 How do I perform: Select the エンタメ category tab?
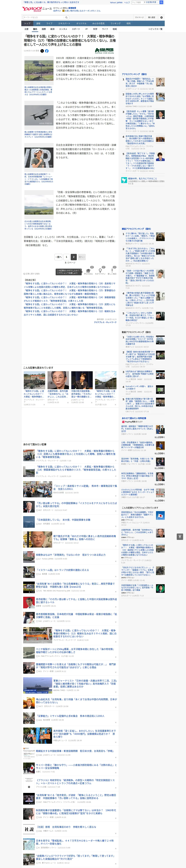63,29
